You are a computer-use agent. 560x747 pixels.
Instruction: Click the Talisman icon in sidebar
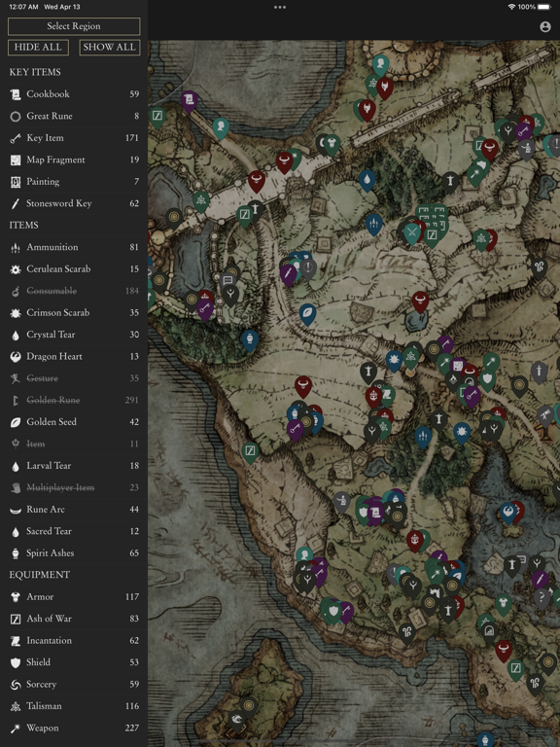coord(16,706)
